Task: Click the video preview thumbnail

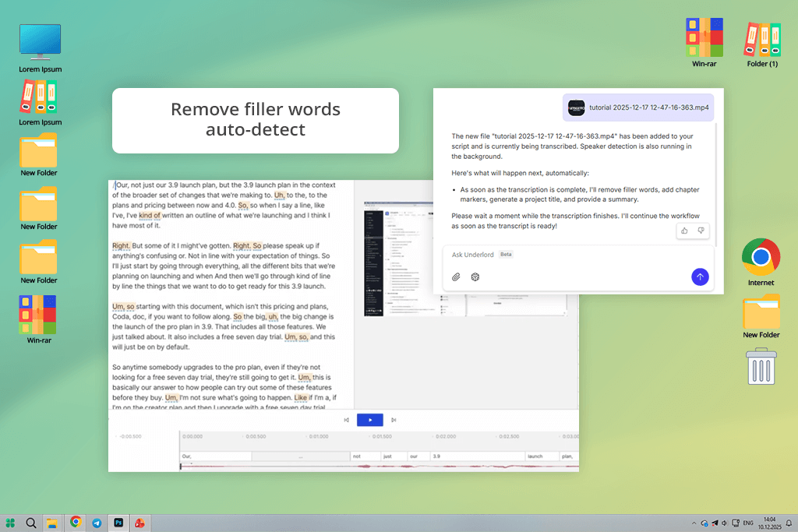Action: [x=398, y=259]
